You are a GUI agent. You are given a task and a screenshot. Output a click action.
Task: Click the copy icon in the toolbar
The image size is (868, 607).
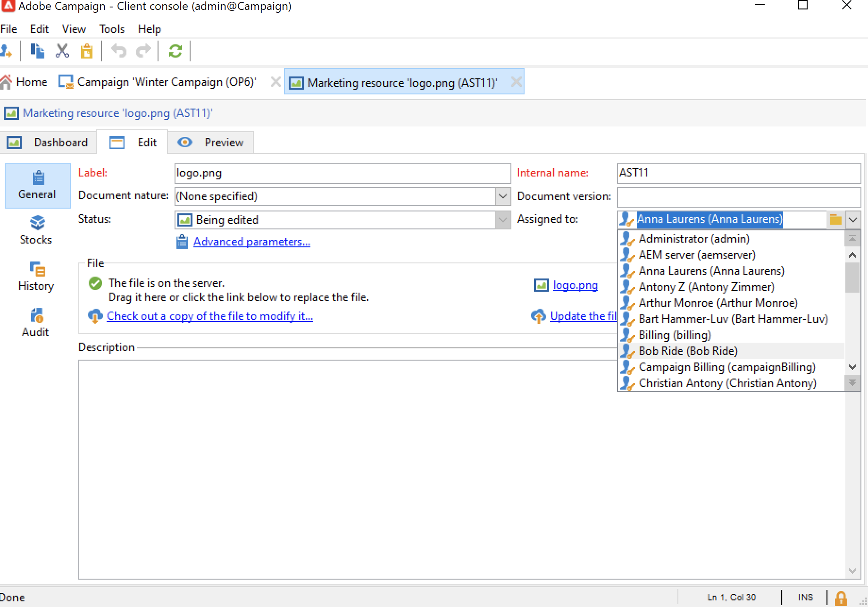click(x=37, y=51)
